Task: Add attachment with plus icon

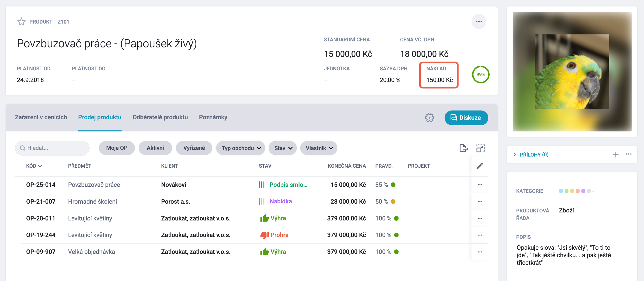Action: [x=616, y=155]
